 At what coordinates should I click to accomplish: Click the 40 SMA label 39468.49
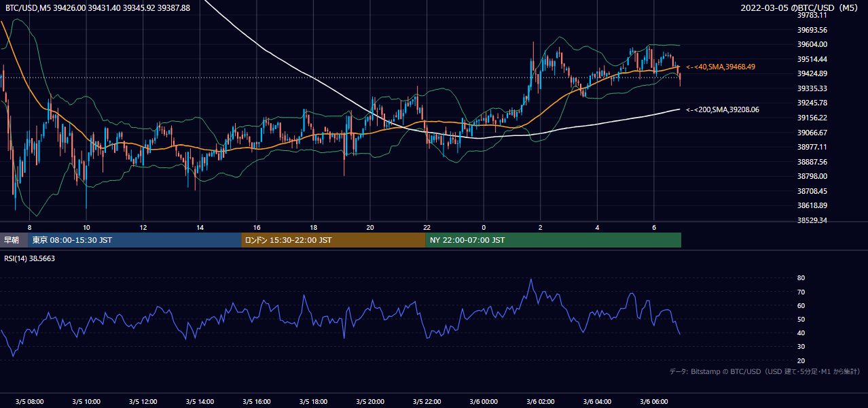point(721,67)
